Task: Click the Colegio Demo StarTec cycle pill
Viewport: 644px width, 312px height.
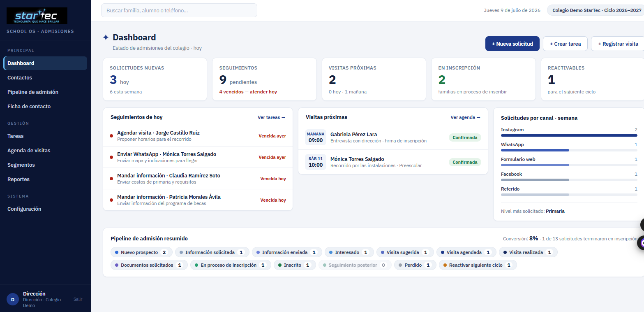Action: (x=596, y=10)
